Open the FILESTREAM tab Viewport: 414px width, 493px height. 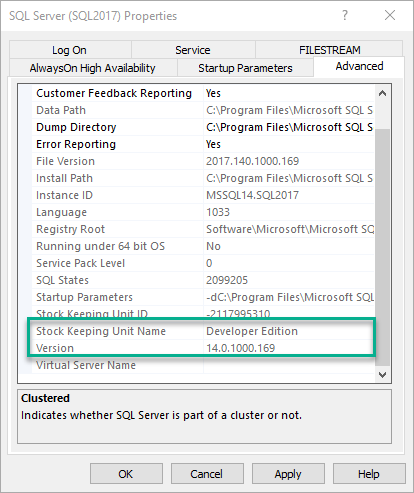coord(329,50)
